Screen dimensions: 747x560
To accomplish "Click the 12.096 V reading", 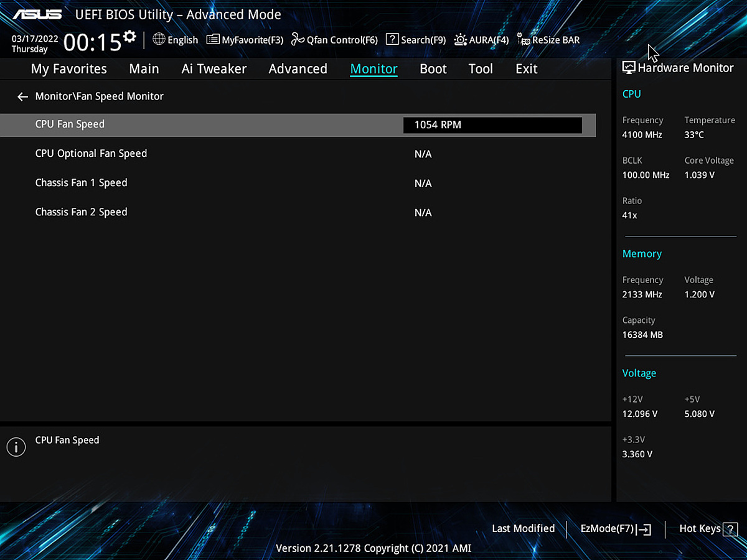I will 640,414.
